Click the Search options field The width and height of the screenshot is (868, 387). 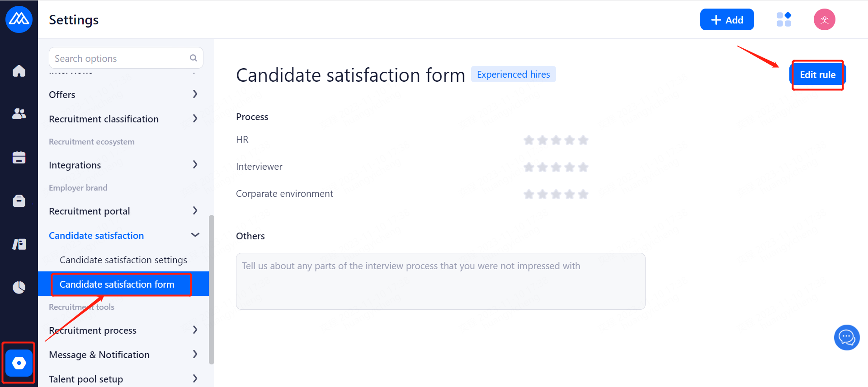pos(120,58)
